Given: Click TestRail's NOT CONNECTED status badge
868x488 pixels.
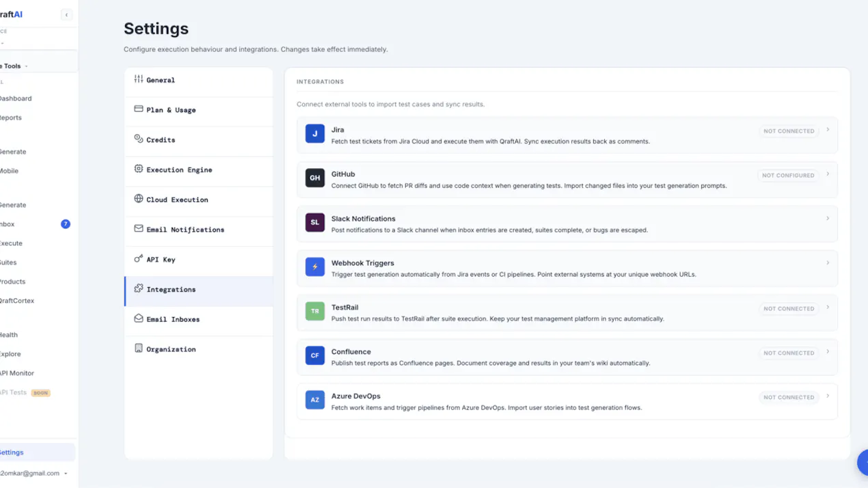Looking at the screenshot, I should 789,309.
